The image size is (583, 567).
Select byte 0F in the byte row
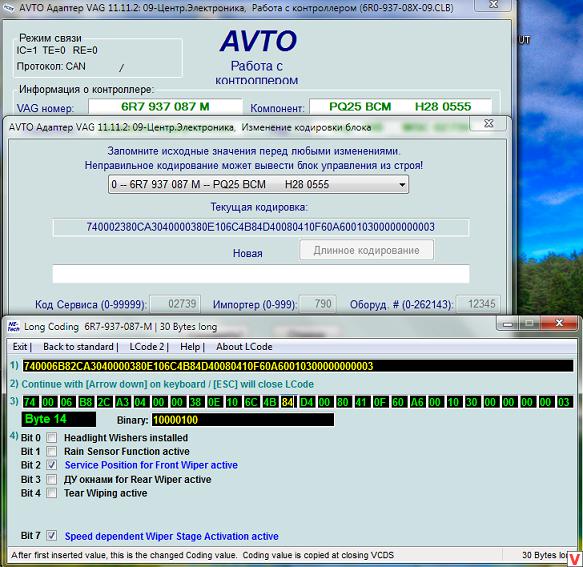click(x=380, y=402)
